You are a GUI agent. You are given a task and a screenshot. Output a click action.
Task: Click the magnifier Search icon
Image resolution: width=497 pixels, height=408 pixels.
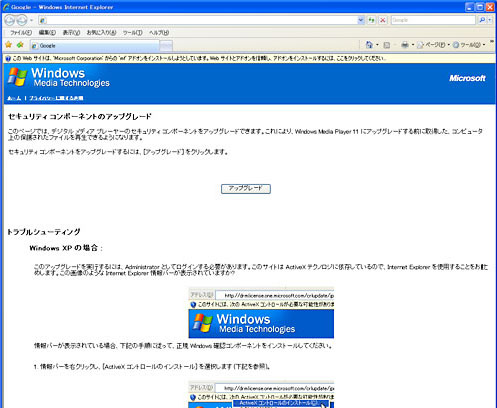click(x=482, y=20)
